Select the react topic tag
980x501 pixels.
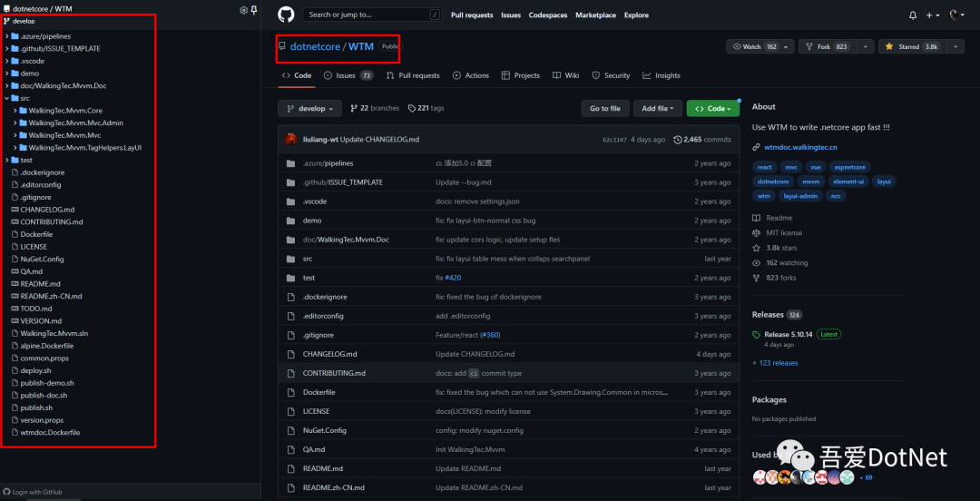coord(764,167)
